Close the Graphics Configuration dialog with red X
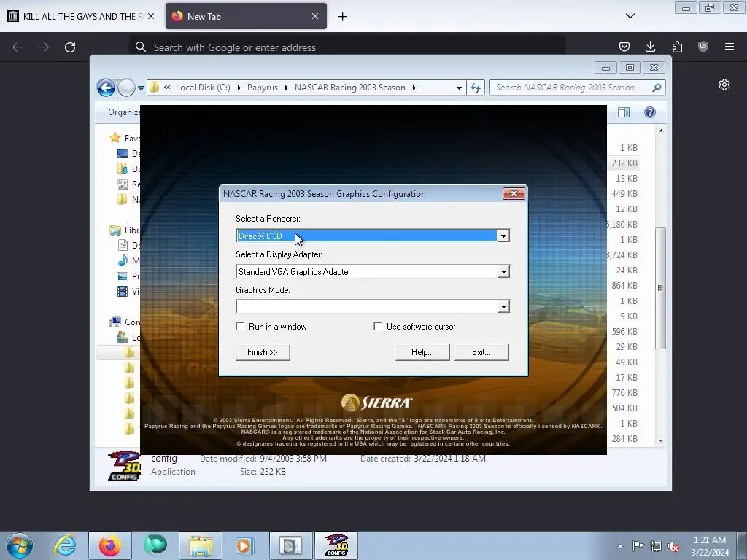Viewport: 747px width, 560px height. tap(514, 193)
